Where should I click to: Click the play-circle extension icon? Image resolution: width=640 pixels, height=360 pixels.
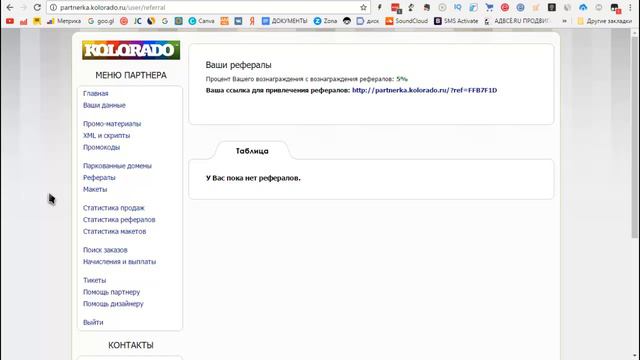point(442,7)
